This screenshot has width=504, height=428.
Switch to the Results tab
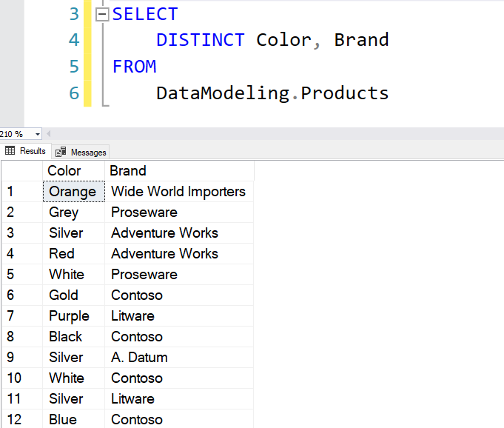(25, 151)
